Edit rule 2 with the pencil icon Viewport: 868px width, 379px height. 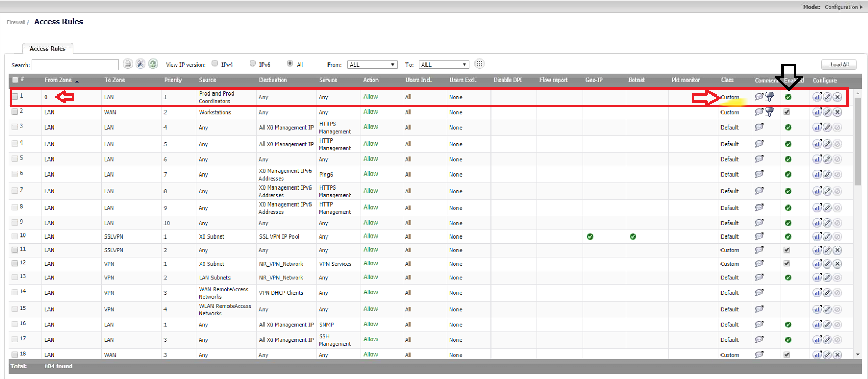tap(827, 112)
